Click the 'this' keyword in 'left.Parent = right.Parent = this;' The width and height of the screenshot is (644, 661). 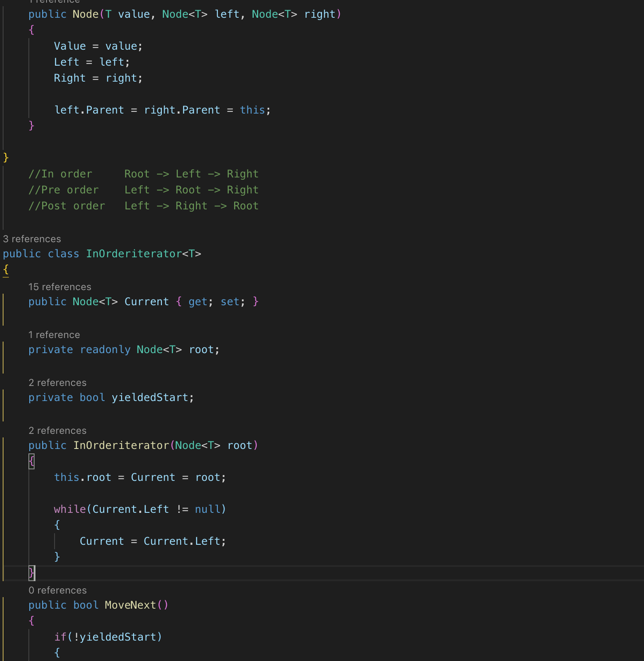click(x=252, y=110)
